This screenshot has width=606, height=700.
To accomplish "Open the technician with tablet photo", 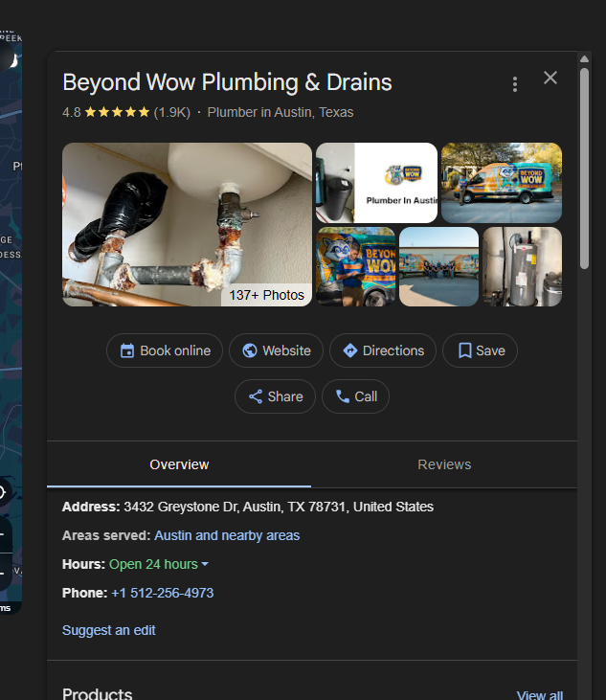I will (356, 266).
